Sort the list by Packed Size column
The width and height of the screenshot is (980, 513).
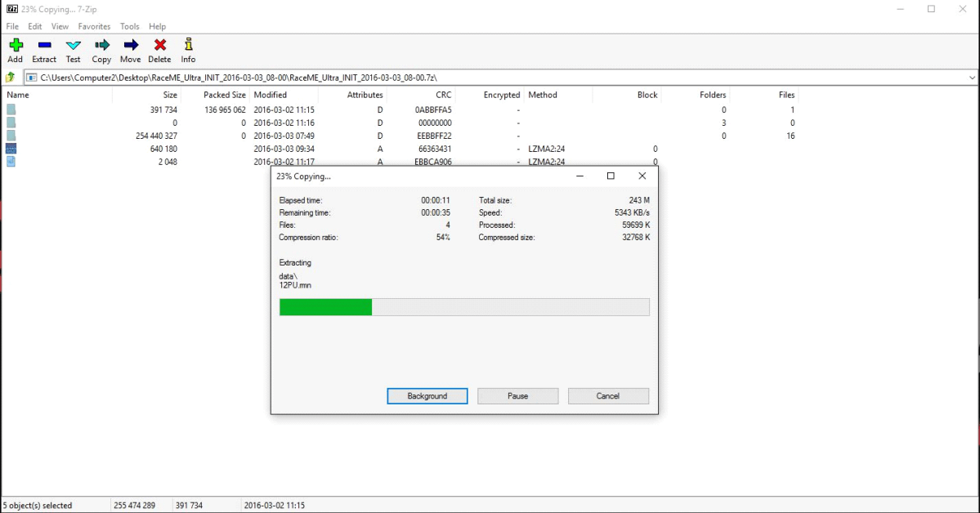pyautogui.click(x=224, y=95)
